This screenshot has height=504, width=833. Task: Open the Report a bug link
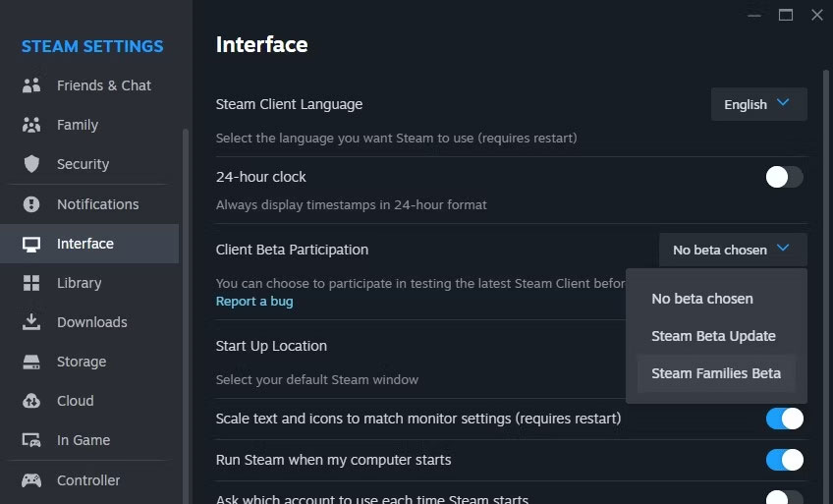click(x=254, y=302)
